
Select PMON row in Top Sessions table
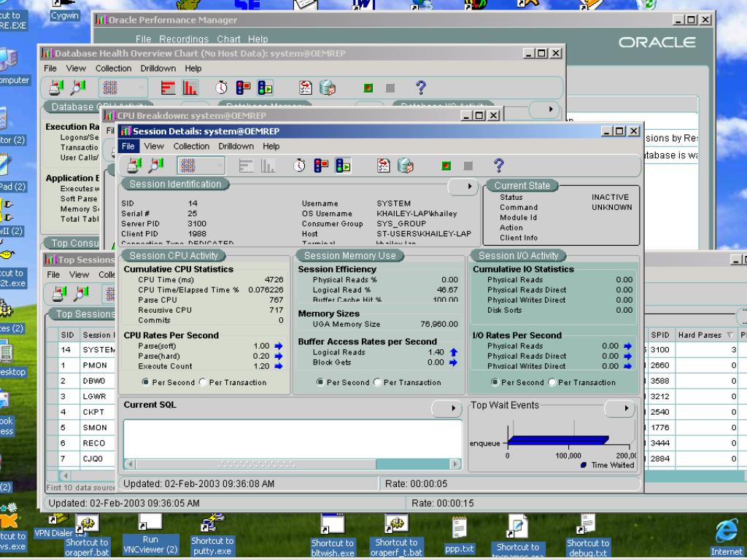tap(95, 365)
